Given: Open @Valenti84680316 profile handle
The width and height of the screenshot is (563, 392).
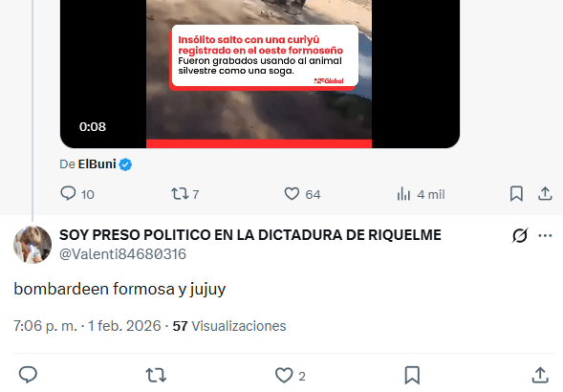Looking at the screenshot, I should pyautogui.click(x=122, y=254).
